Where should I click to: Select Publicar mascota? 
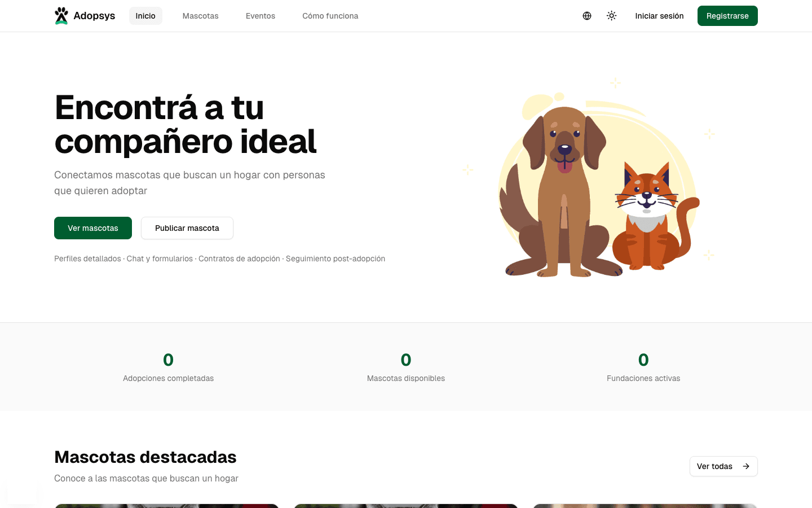(x=187, y=228)
